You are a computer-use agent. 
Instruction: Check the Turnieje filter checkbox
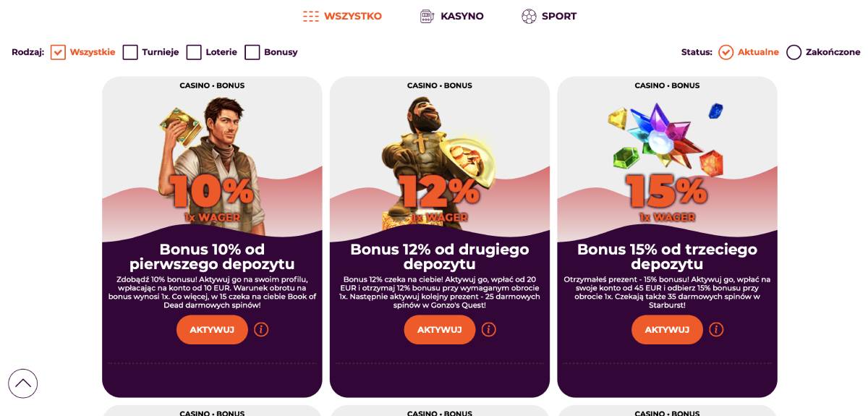pos(130,52)
